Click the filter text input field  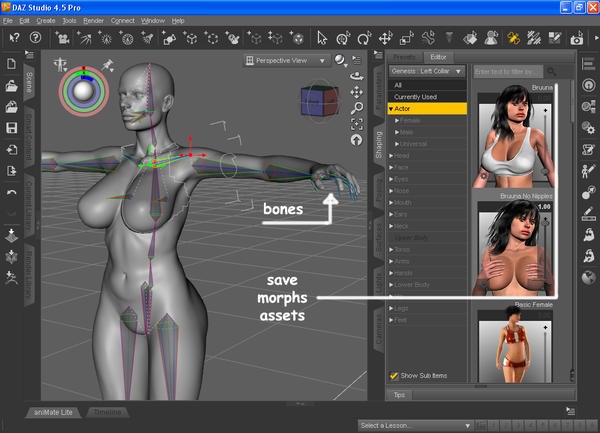click(x=508, y=71)
